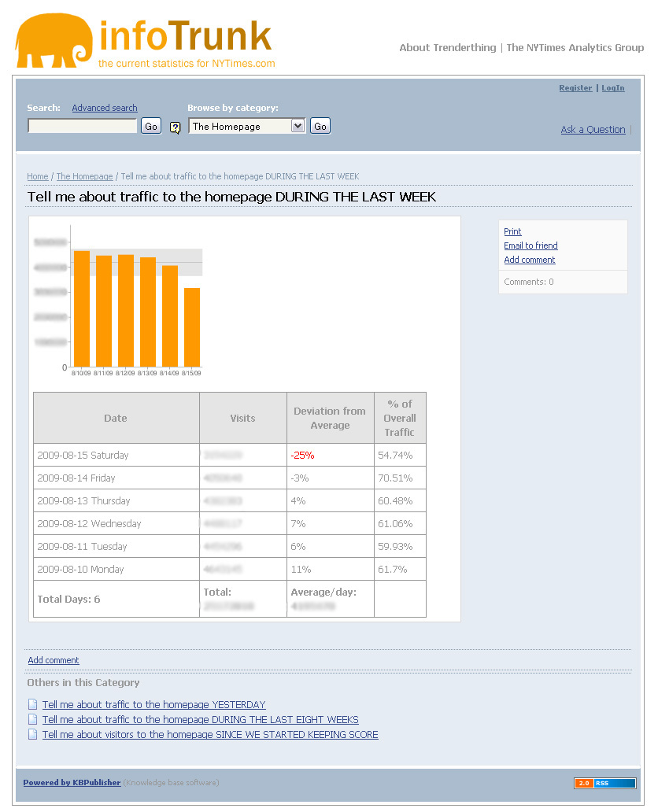Select the article icon for SINCE WE STARTED KEEPING SCORE
Image resolution: width=658 pixels, height=812 pixels.
[x=32, y=734]
